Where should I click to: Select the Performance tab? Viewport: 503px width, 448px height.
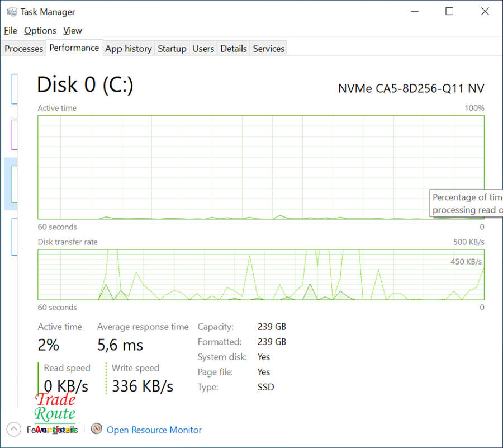74,48
